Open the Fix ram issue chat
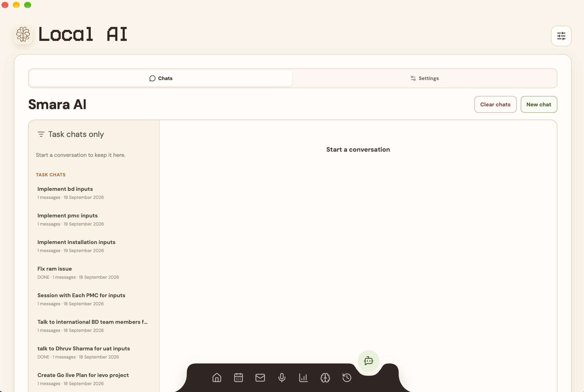This screenshot has height=392, width=584. (94, 273)
